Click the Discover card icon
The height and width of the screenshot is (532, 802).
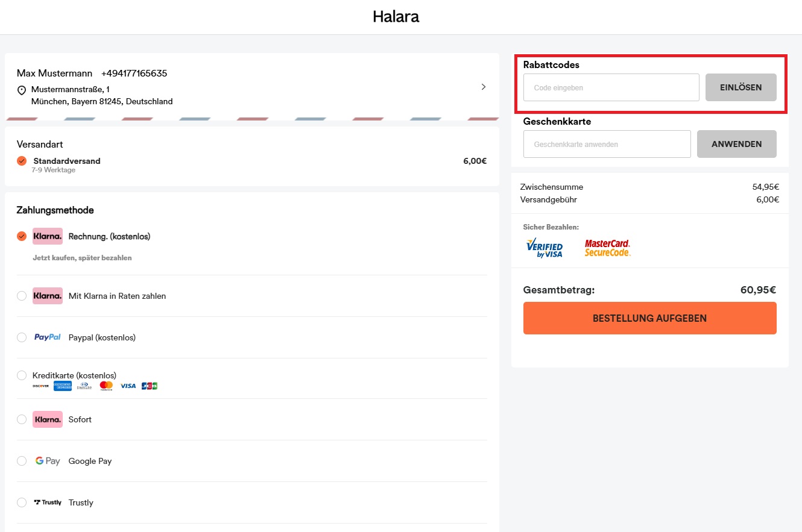coord(40,386)
